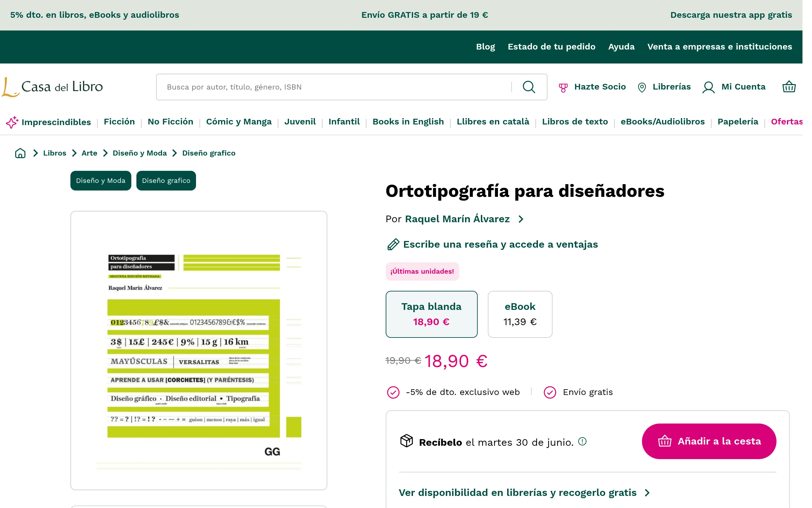Click author name Raquel Marín Álvarez

[x=457, y=219]
